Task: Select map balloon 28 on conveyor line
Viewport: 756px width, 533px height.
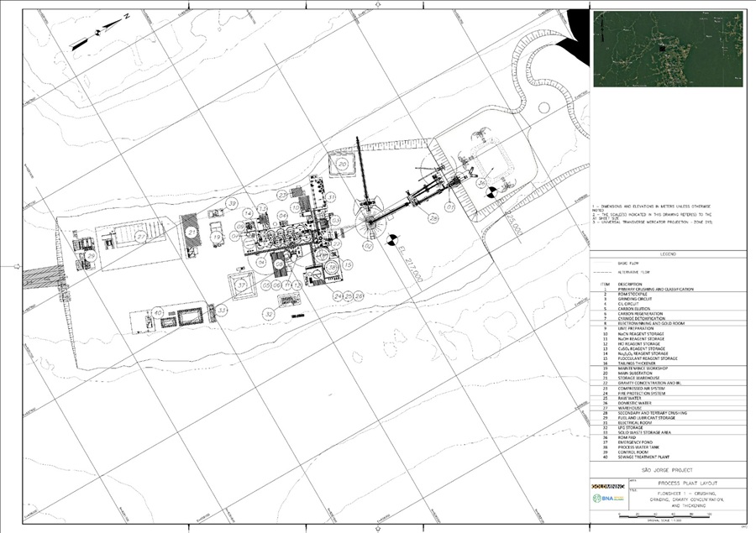Action: (433, 219)
